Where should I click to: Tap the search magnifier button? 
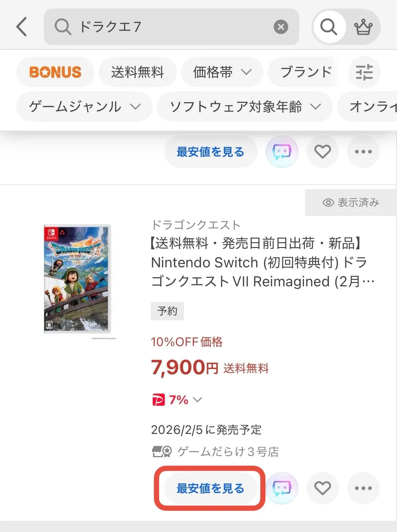point(328,27)
